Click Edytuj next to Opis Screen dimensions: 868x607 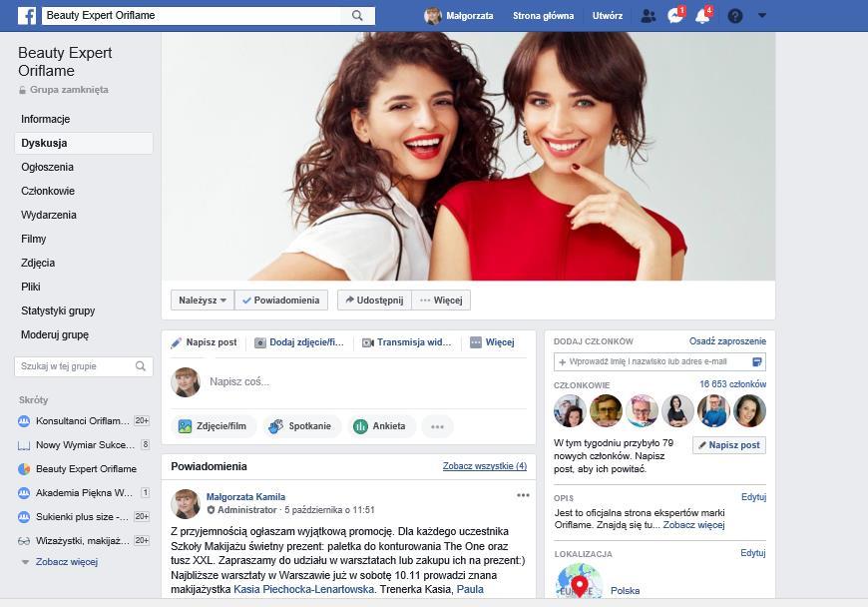[x=753, y=497]
